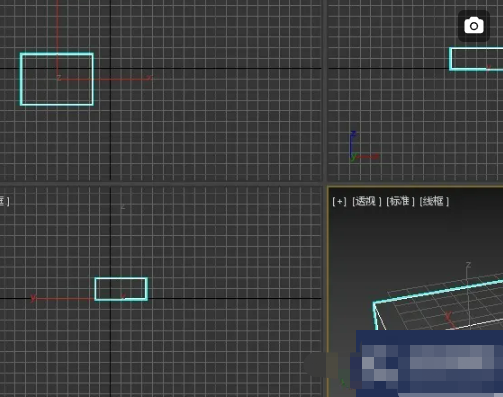Select the cyan rectangle in bottom-left viewport

[x=121, y=289]
